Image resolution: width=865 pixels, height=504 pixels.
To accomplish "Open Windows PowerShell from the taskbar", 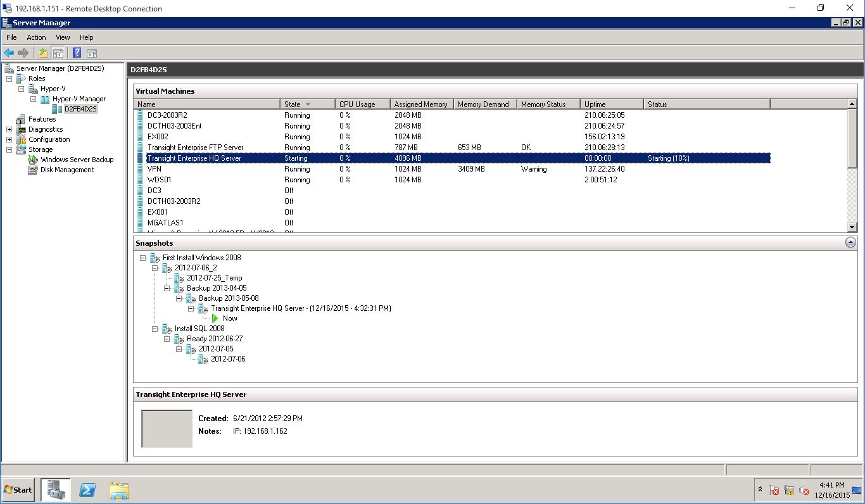I will 87,490.
